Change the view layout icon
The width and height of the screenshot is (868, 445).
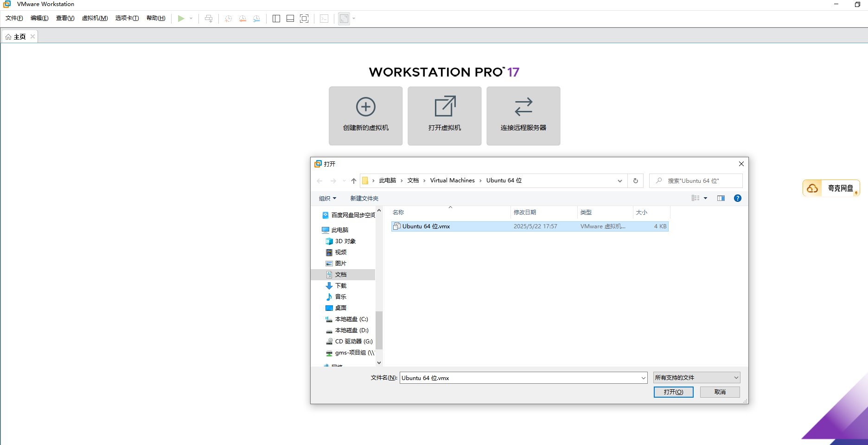point(696,198)
